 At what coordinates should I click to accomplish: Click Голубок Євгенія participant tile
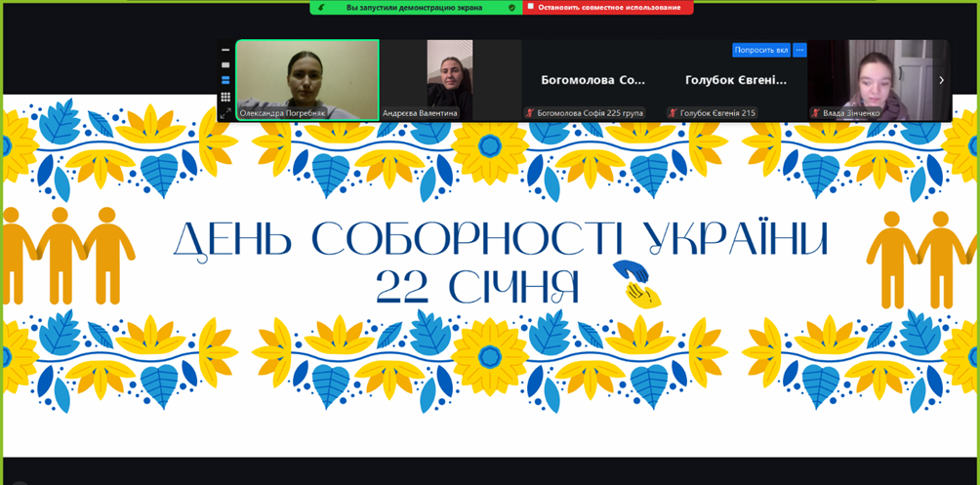[x=735, y=80]
